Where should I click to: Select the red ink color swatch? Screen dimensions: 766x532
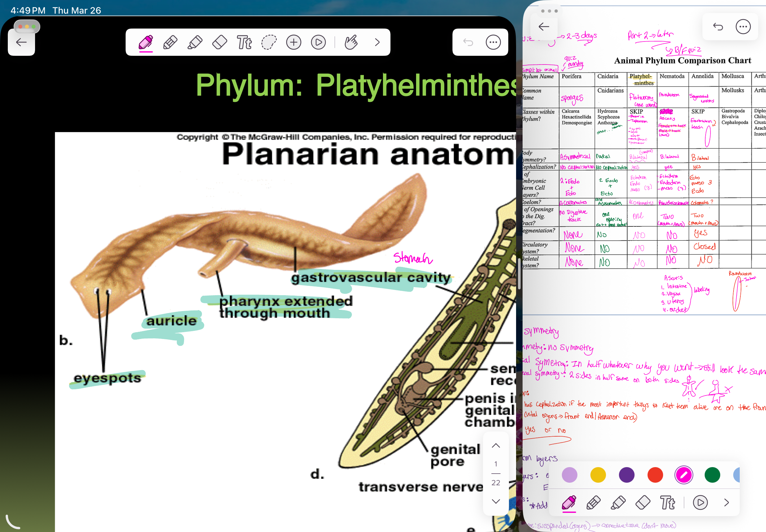coord(656,475)
